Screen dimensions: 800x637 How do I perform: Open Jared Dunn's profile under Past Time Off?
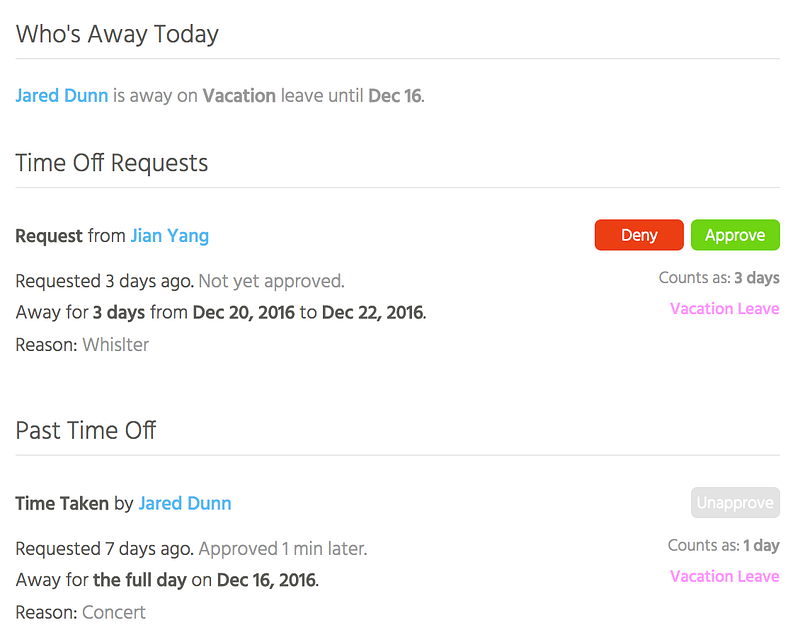click(185, 503)
